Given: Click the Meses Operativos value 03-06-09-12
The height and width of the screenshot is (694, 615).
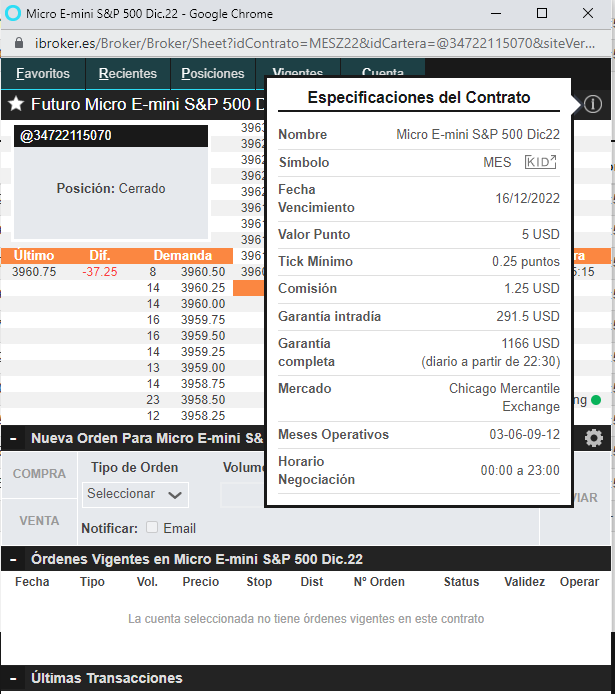Looking at the screenshot, I should (x=524, y=435).
